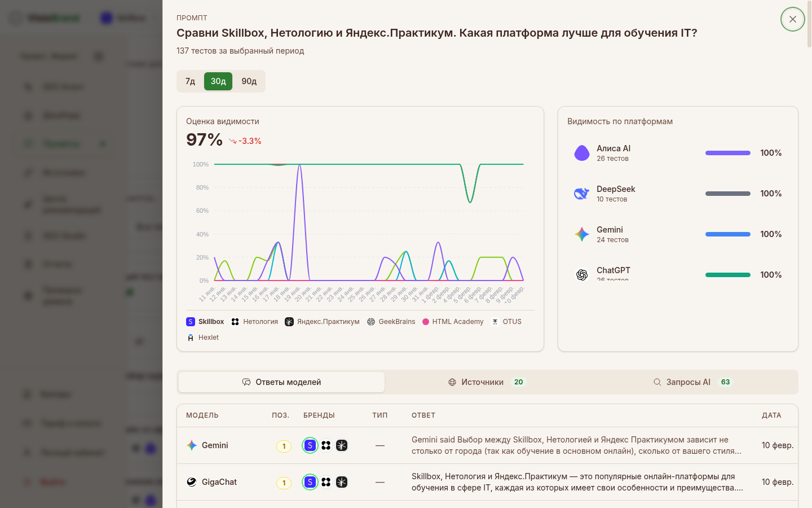This screenshot has height=508, width=812.
Task: Click the GeekBrains icon below the chart
Action: coord(370,321)
